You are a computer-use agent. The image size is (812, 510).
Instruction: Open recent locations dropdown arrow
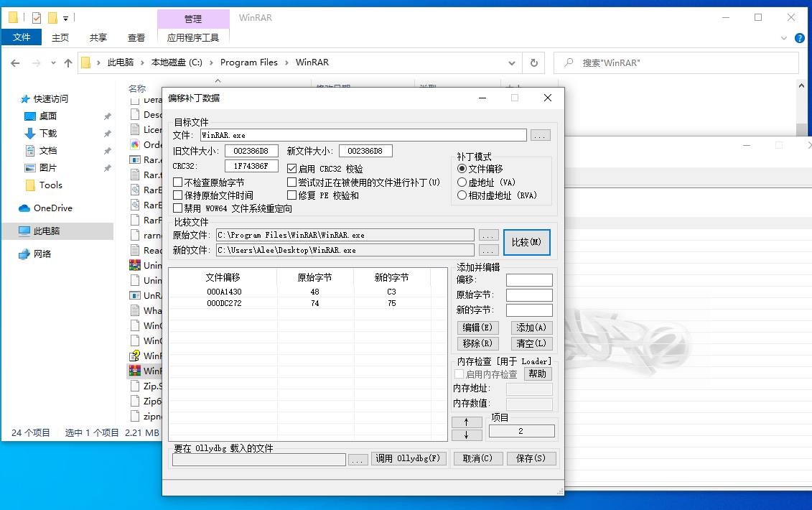click(x=53, y=63)
